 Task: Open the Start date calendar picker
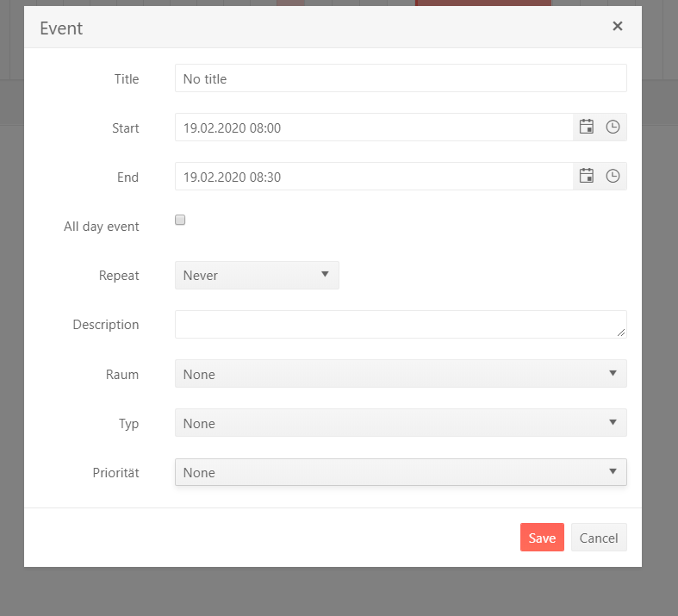click(x=587, y=128)
